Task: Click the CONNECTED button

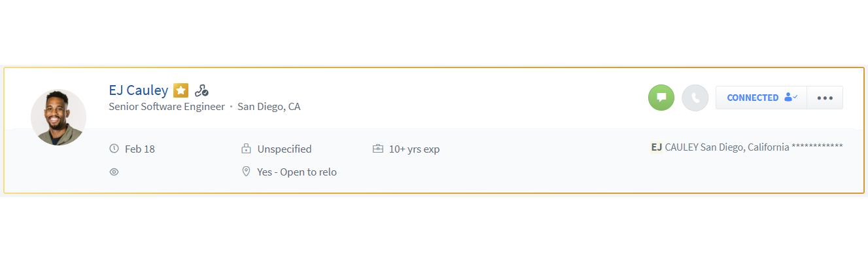Action: [x=754, y=98]
